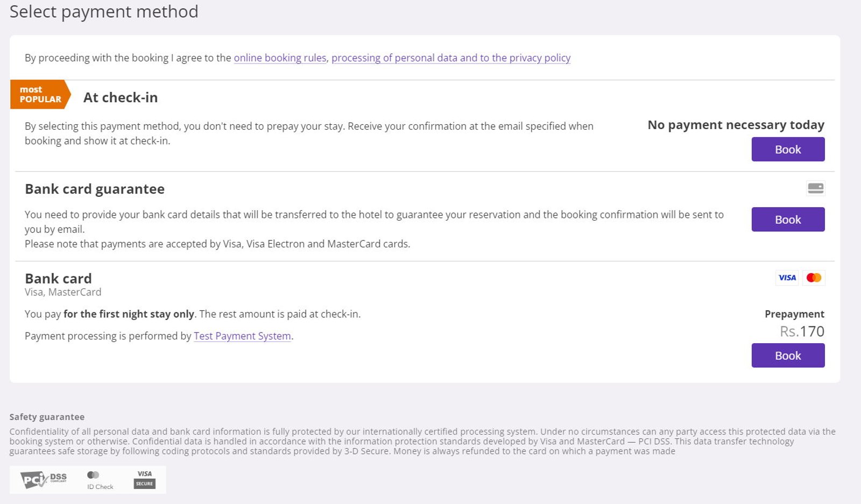This screenshot has height=504, width=861.
Task: Select the Bank card heading
Action: tap(58, 279)
